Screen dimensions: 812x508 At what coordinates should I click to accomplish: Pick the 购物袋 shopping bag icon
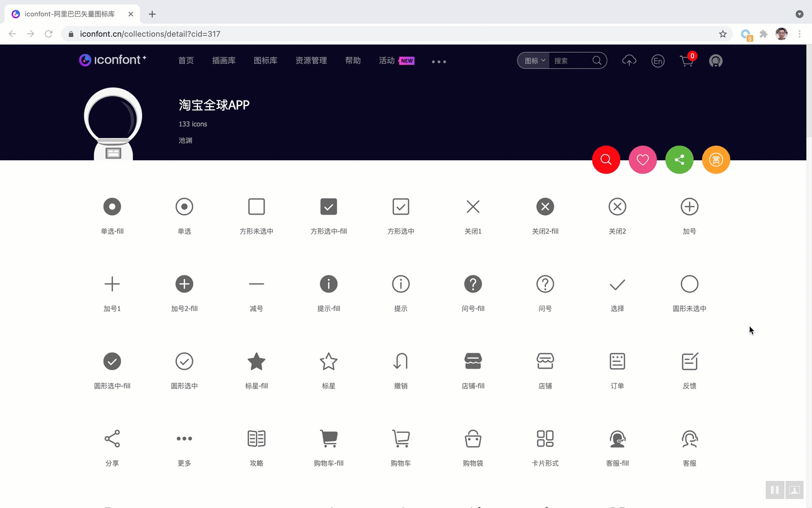click(x=473, y=439)
